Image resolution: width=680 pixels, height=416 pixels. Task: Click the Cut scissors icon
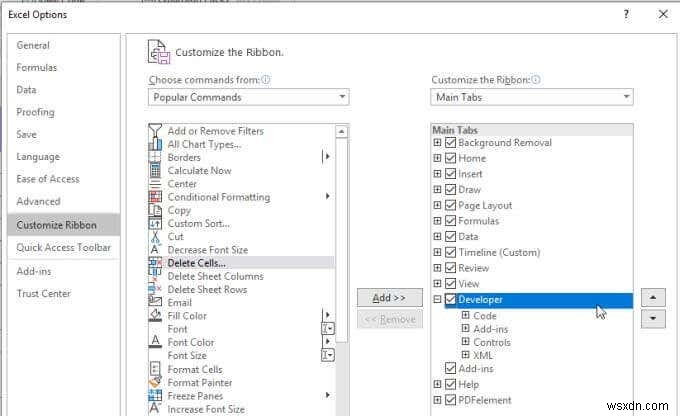(155, 236)
